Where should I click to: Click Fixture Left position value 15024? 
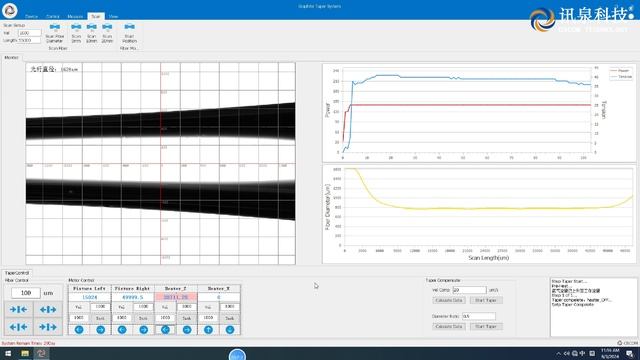coord(89,298)
